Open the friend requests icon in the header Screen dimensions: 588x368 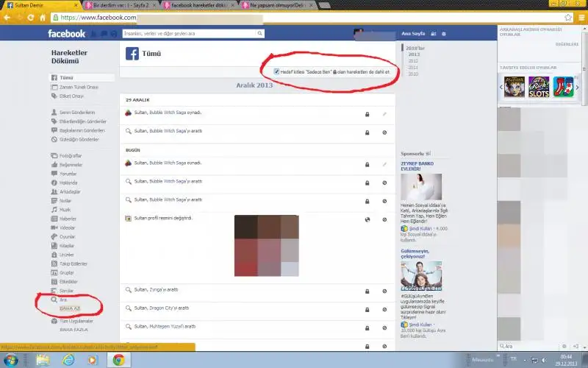click(x=94, y=34)
